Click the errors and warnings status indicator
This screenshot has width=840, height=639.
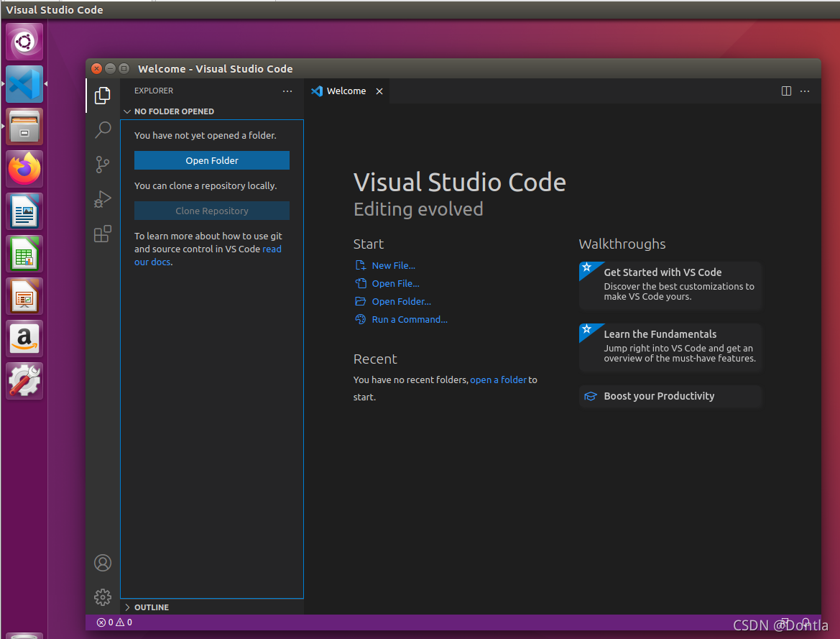click(x=113, y=622)
